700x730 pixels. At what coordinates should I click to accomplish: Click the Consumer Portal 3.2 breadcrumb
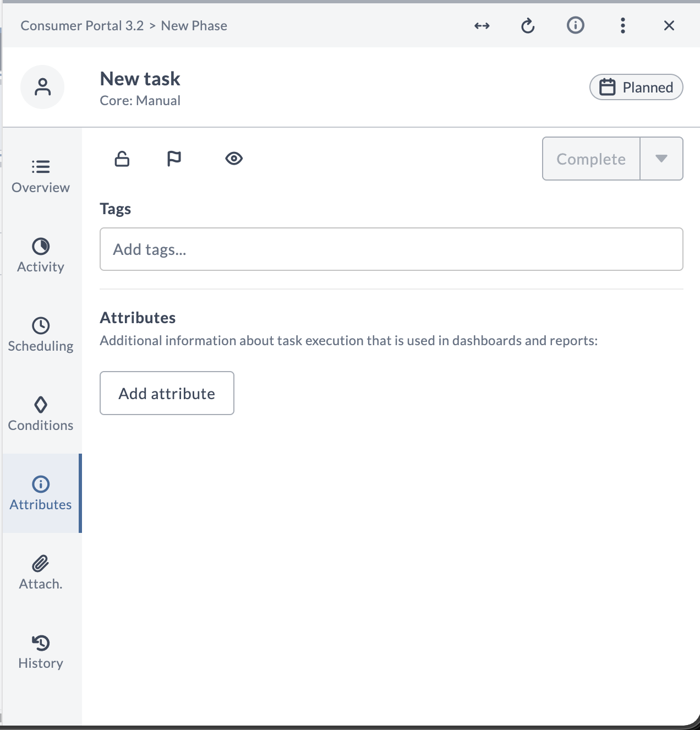(82, 26)
